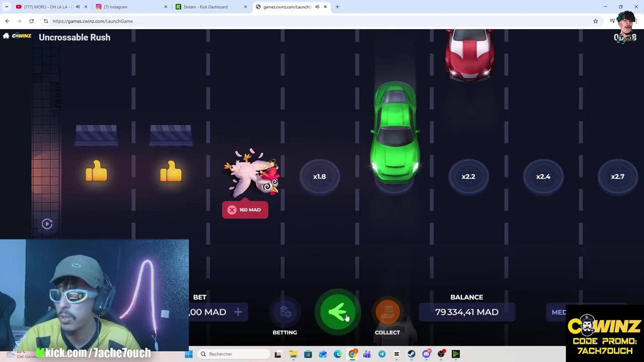
Task: Open a new browser tab
Action: (x=337, y=7)
